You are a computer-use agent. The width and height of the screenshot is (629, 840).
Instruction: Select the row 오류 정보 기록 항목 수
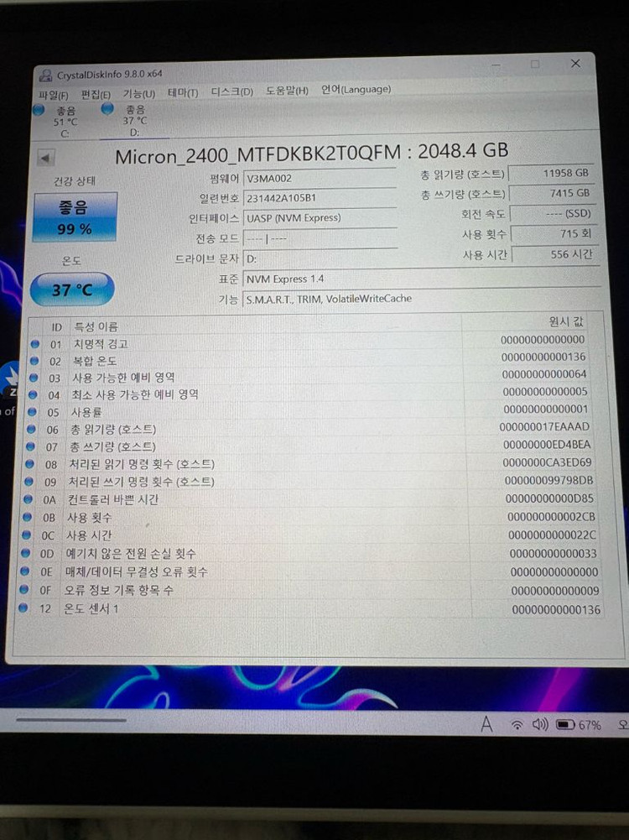(309, 590)
